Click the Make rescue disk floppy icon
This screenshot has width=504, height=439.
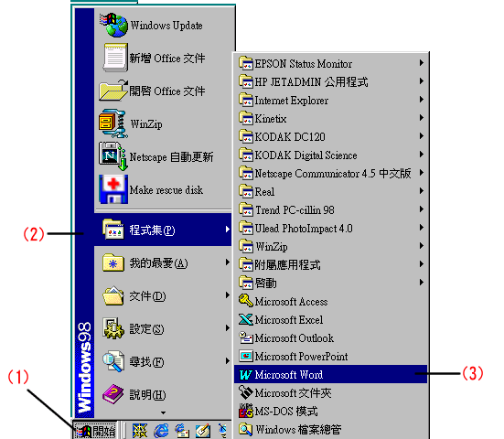[113, 189]
